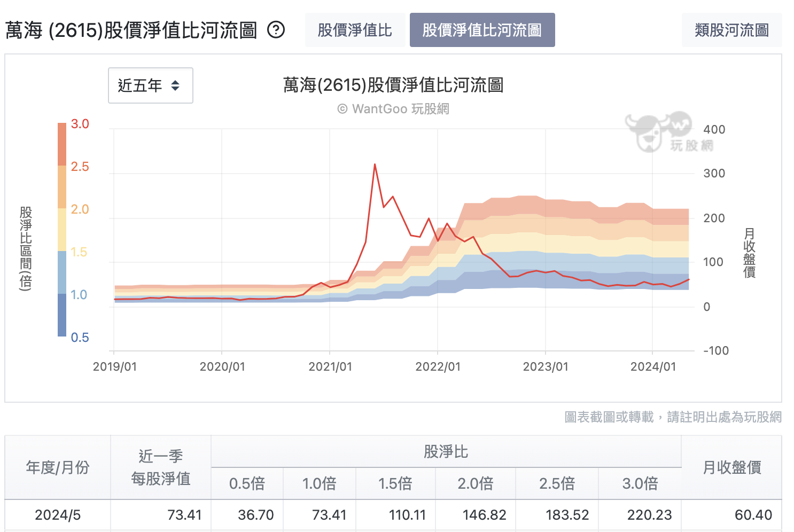Click the 400 right axis value
This screenshot has height=532, width=794.
tap(714, 129)
